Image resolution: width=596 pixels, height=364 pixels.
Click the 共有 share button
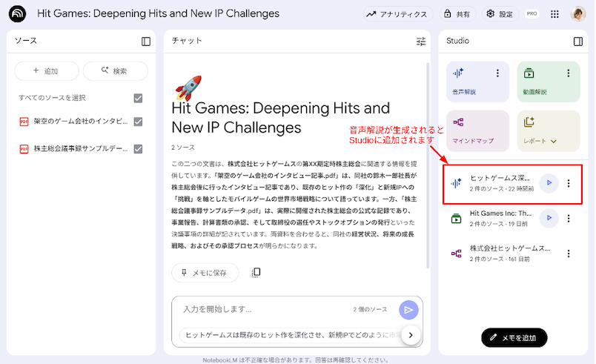click(x=457, y=14)
